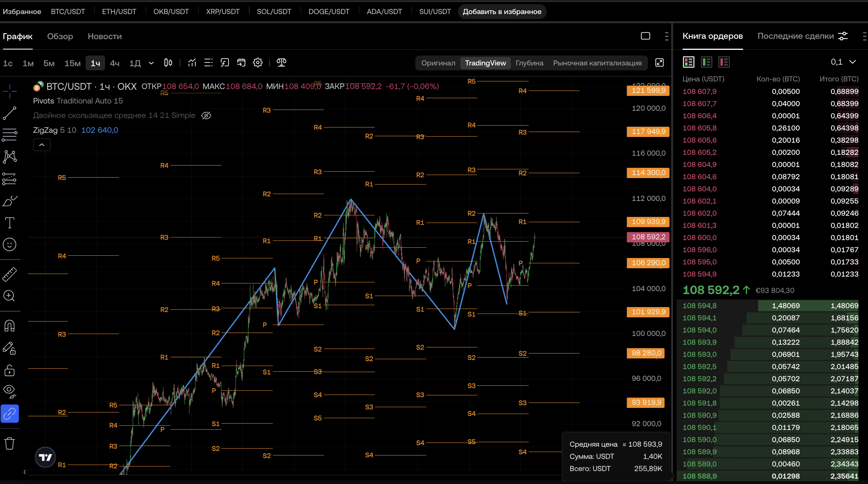
Task: Open the 0,1 price grouping dropdown
Action: 843,62
